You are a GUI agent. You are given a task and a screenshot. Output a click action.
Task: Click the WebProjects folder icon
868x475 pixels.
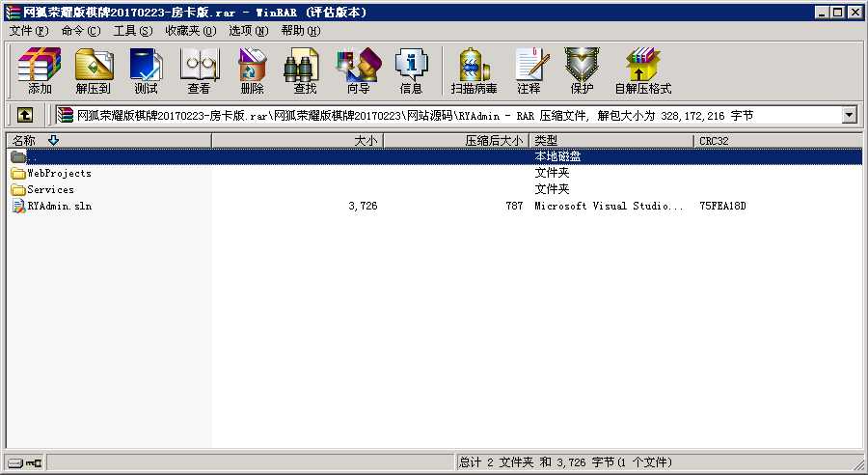pyautogui.click(x=18, y=174)
